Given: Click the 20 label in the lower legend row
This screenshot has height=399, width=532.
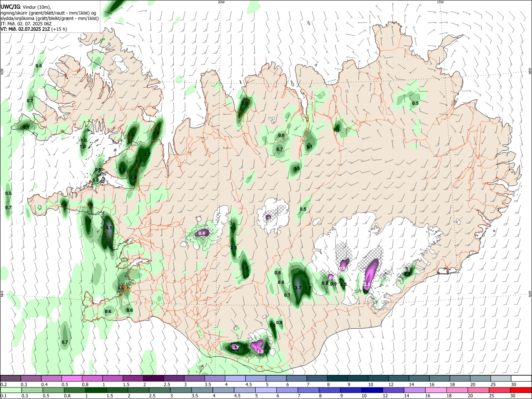Looking at the screenshot, I should click(473, 396).
